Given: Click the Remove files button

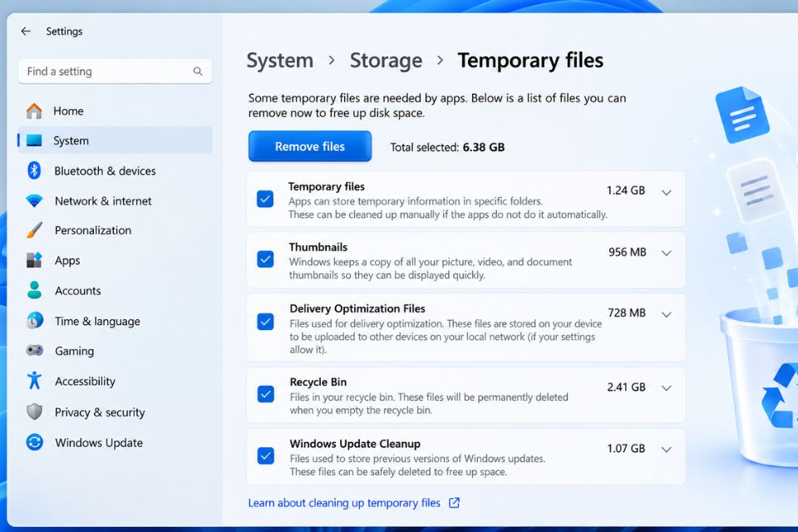Looking at the screenshot, I should 310,146.
